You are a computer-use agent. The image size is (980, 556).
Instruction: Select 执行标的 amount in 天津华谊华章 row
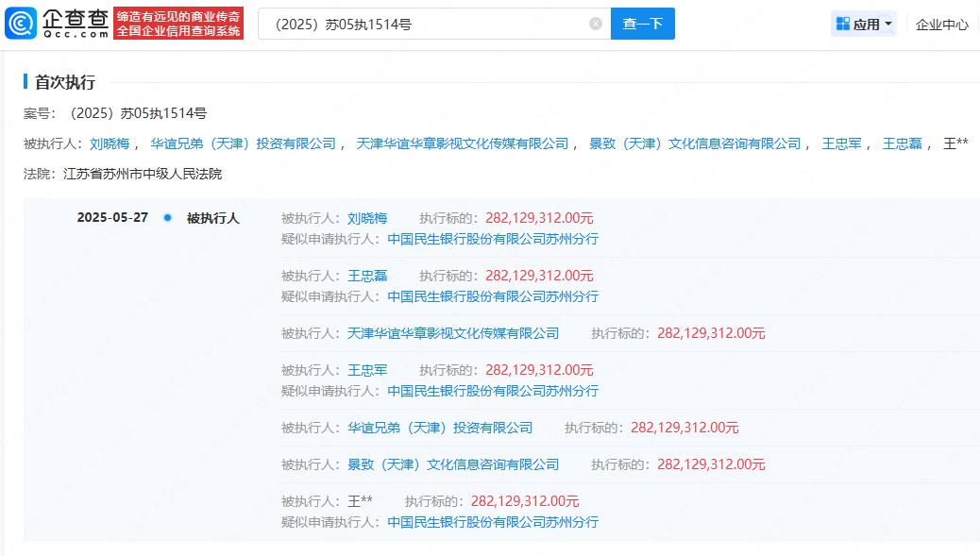(x=711, y=333)
